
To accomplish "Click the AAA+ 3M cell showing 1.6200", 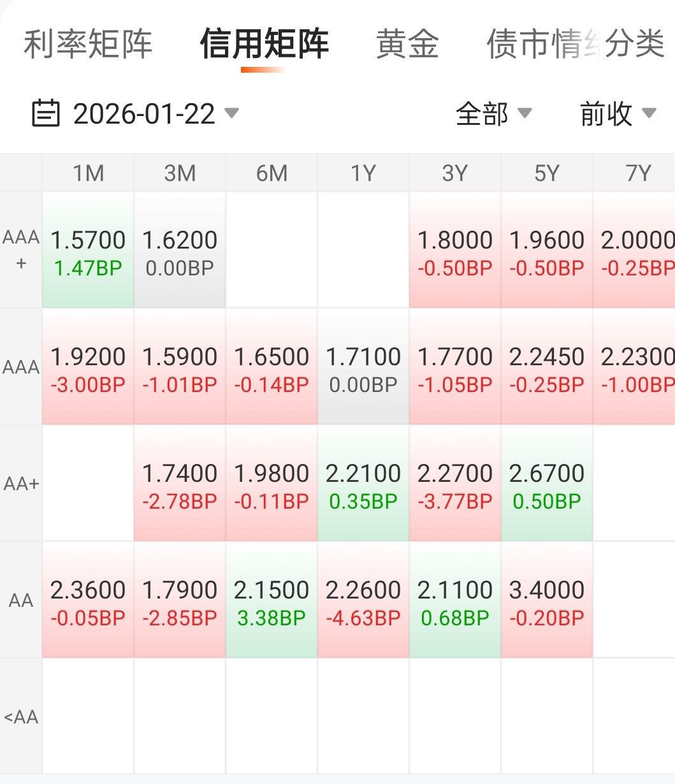I will pos(180,250).
